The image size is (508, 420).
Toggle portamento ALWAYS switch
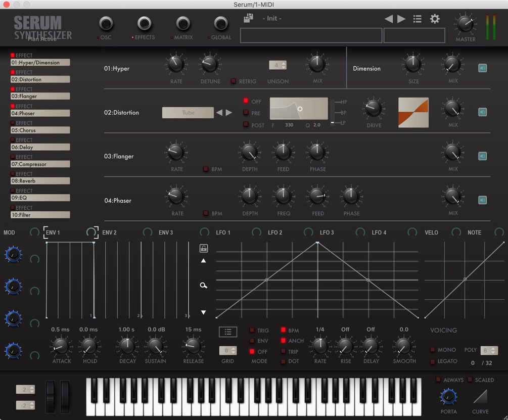click(438, 380)
